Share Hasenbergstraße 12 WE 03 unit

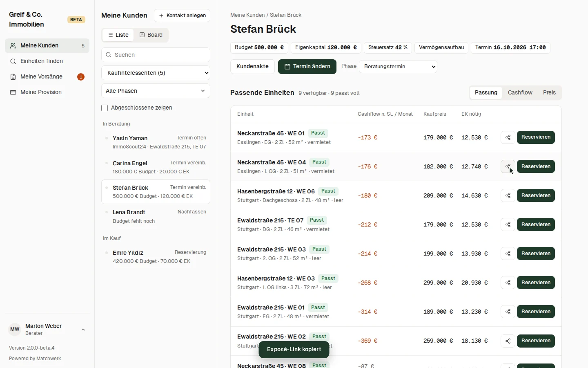coord(508,283)
